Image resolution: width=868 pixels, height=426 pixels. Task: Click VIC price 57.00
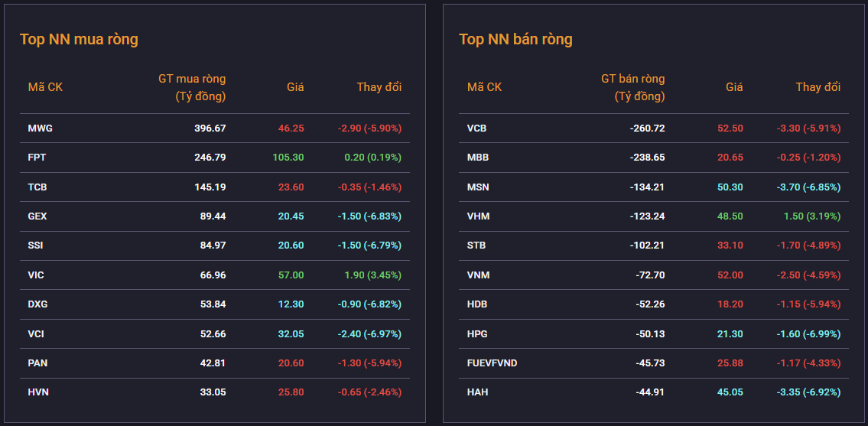click(x=291, y=275)
